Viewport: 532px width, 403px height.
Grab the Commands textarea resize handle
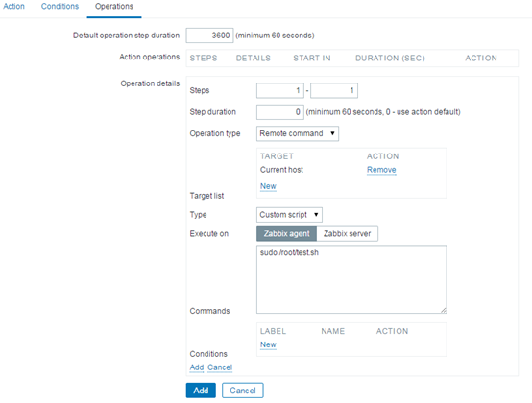tap(444, 310)
